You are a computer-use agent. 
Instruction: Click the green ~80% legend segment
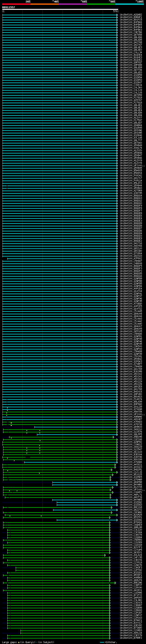[101, 4]
